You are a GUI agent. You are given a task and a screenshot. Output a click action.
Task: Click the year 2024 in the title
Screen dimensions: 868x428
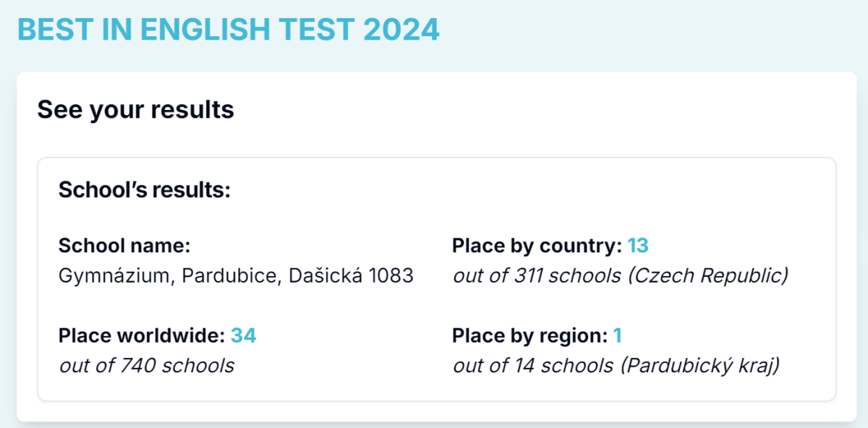coord(401,30)
